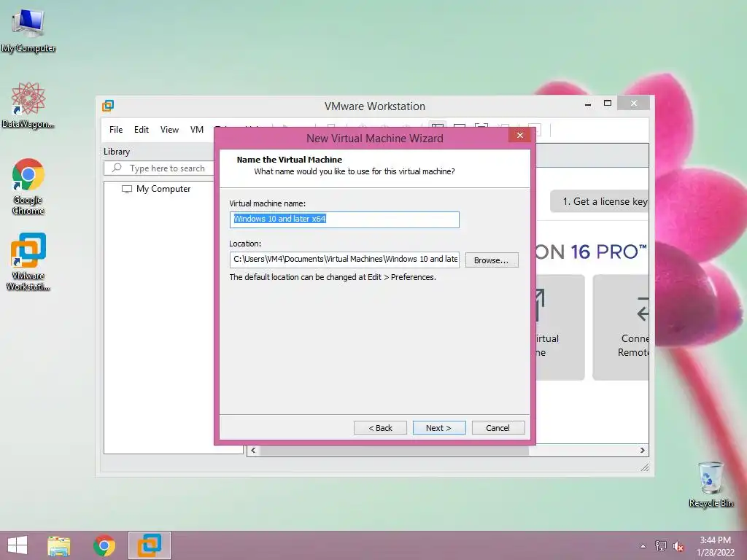747x560 pixels.
Task: Minimize the VMware Workstation window
Action: [x=588, y=104]
